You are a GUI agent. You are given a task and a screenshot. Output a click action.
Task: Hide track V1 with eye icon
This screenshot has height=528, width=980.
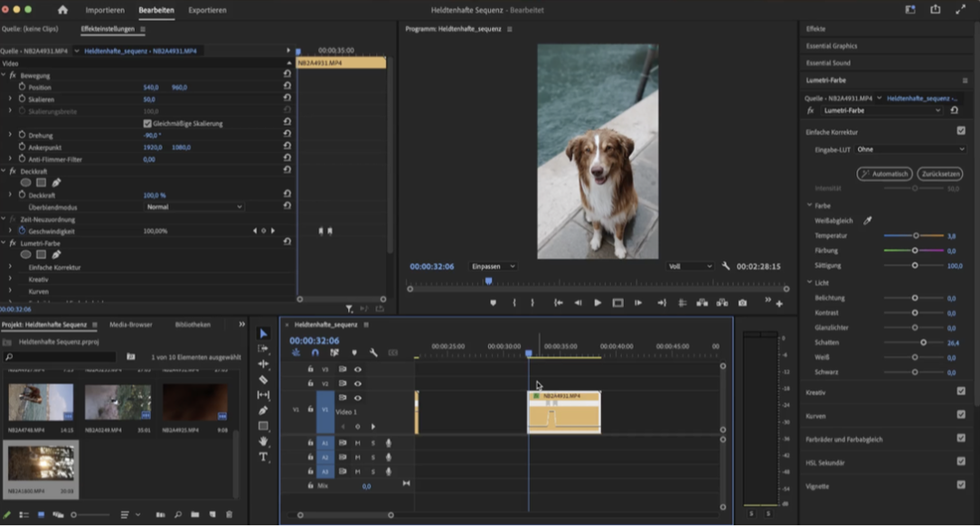pyautogui.click(x=358, y=398)
